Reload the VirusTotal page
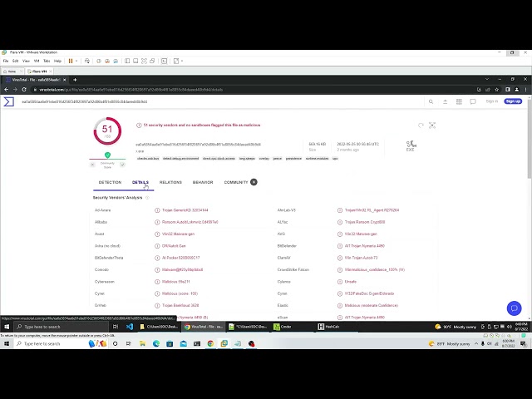Viewport: 532px width, 399px height. coord(24,90)
